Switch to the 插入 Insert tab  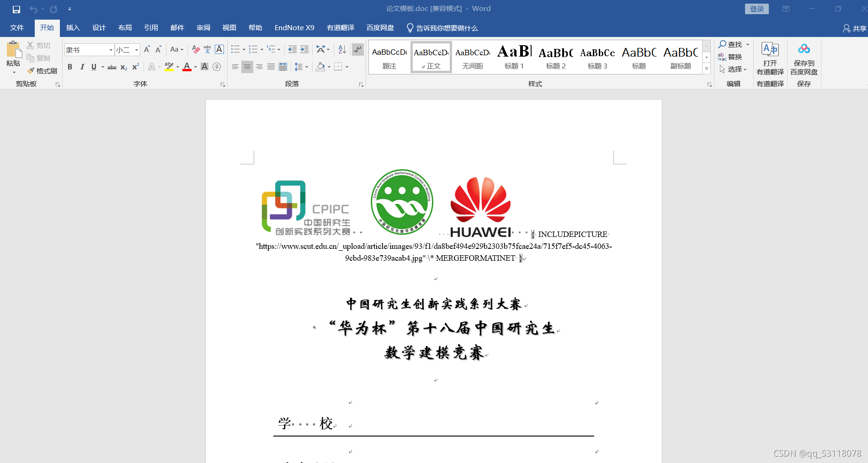[73, 28]
